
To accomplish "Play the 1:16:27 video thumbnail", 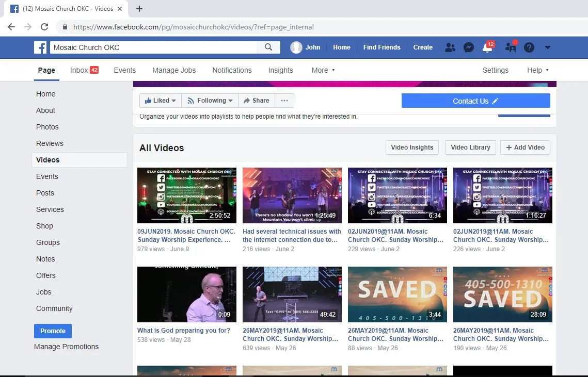I will tap(503, 195).
